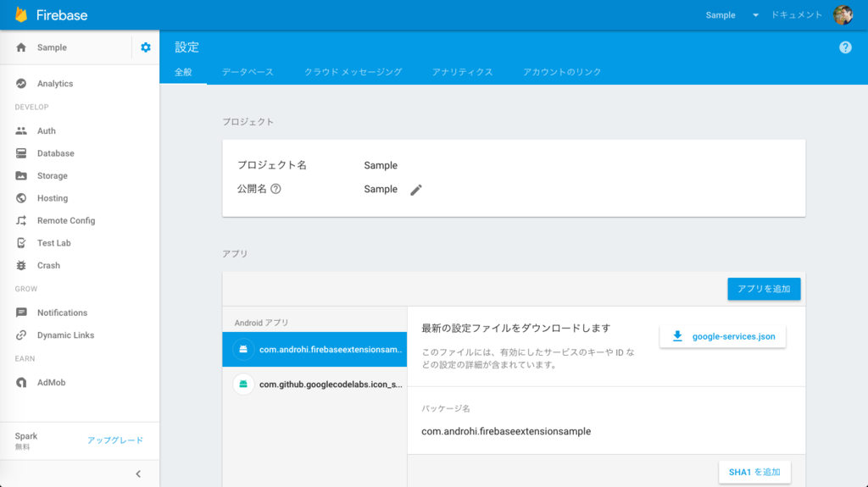
Task: Switch to the アカウントのリンク tab
Action: pos(562,72)
